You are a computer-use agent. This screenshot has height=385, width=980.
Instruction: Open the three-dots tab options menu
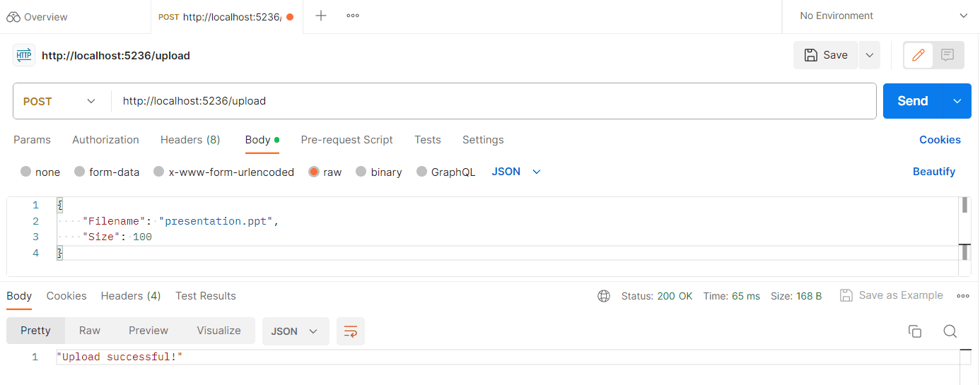(x=353, y=16)
